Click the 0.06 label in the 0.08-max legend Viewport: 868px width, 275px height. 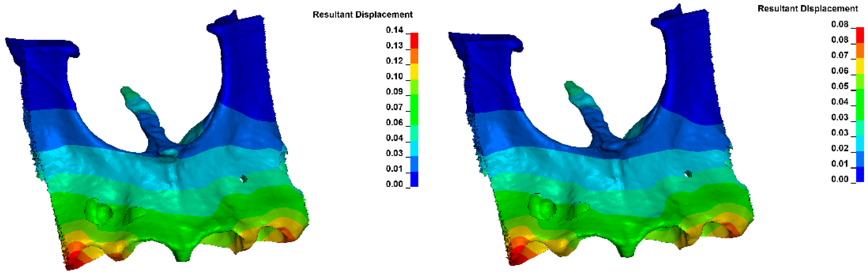point(840,71)
